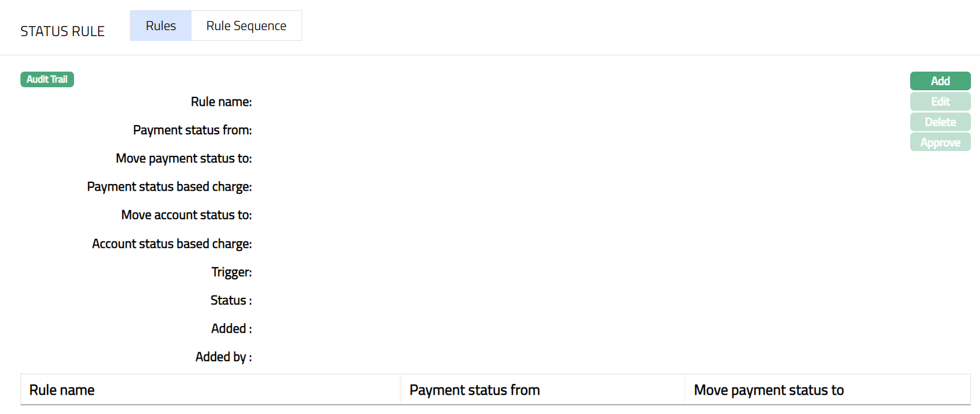Click the 'Rule name:' form field label
The width and height of the screenshot is (980, 414).
point(221,102)
